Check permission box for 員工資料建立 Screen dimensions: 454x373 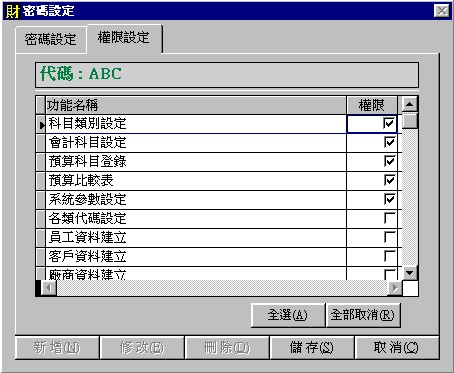(389, 237)
